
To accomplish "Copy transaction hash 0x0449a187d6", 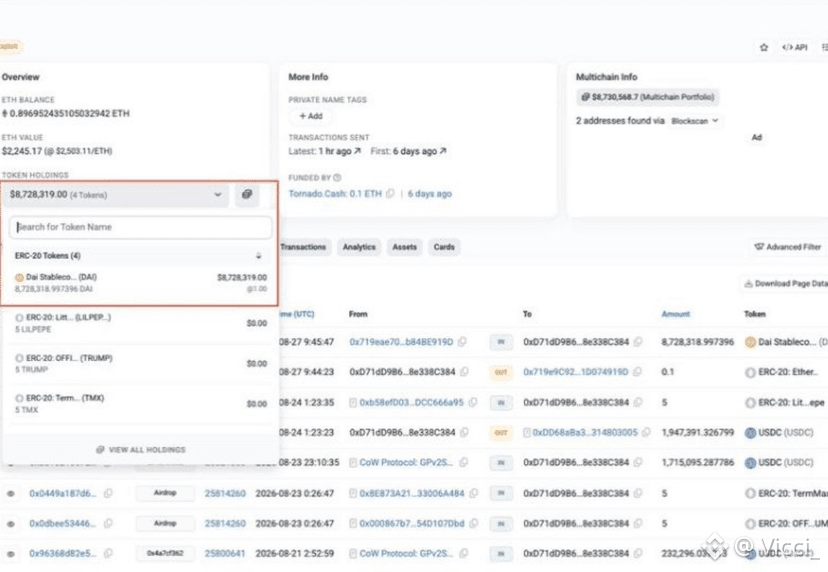I will click(108, 494).
